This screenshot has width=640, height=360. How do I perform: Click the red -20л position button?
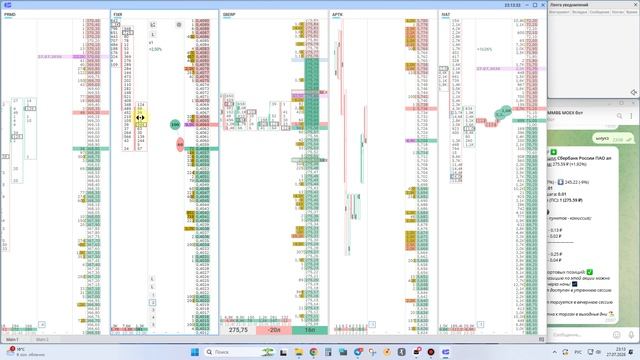(274, 330)
